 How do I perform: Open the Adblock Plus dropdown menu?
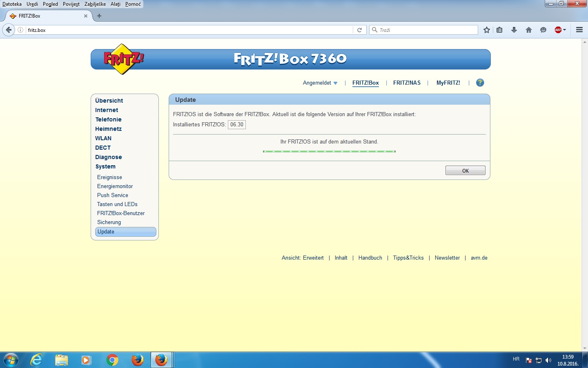click(560, 30)
